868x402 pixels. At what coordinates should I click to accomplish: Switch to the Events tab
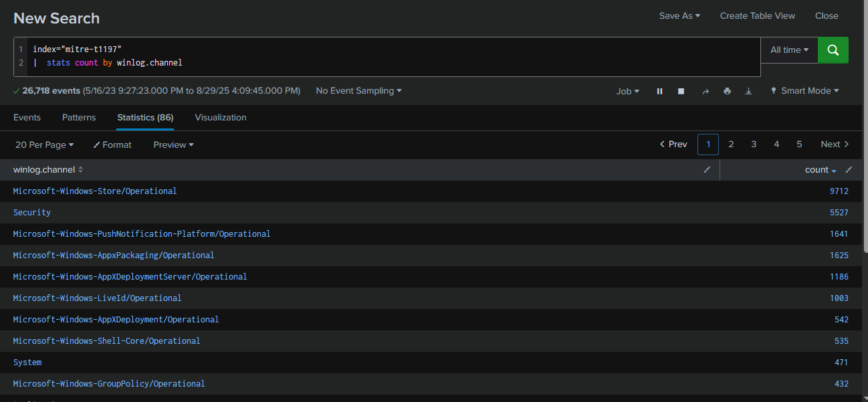tap(27, 118)
